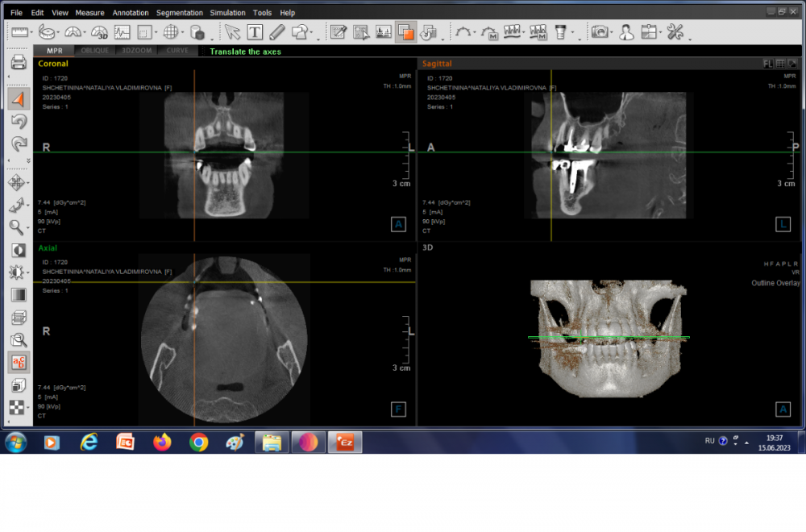Switch to the OBLIQUE tab
Screen dimensions: 806x532
point(95,51)
